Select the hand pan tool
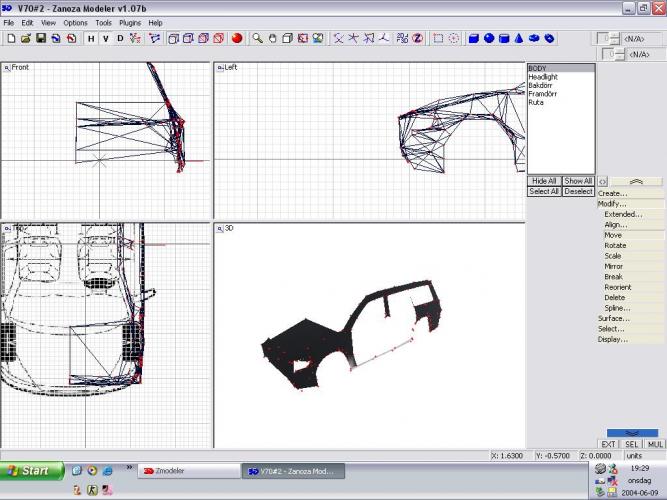The height and width of the screenshot is (500, 667). pyautogui.click(x=272, y=39)
